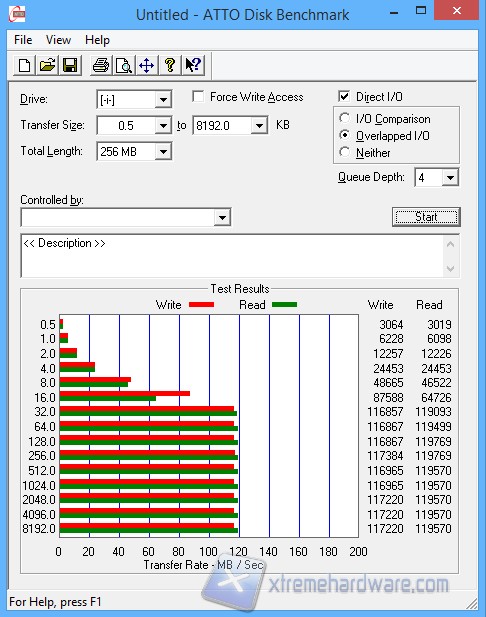
Task: Open the View menu
Action: [x=58, y=40]
